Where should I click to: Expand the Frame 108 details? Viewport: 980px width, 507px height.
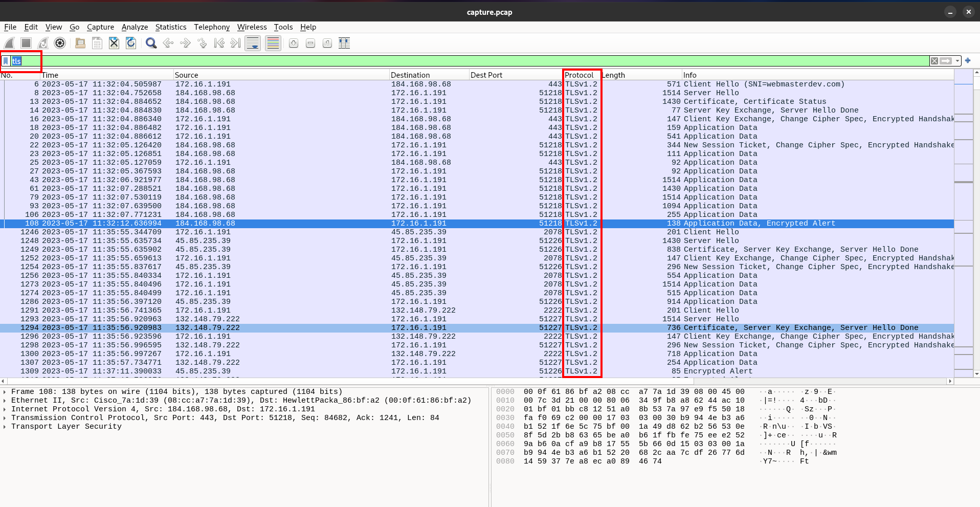[5, 392]
